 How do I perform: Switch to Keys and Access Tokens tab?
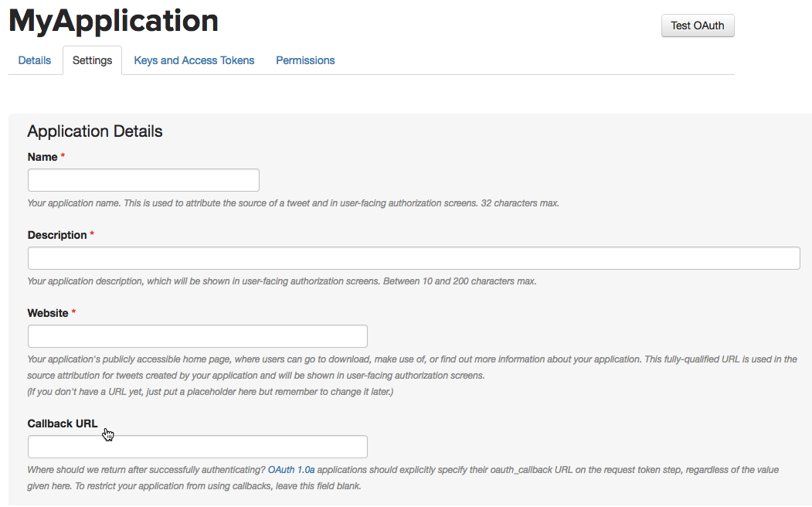pos(194,60)
